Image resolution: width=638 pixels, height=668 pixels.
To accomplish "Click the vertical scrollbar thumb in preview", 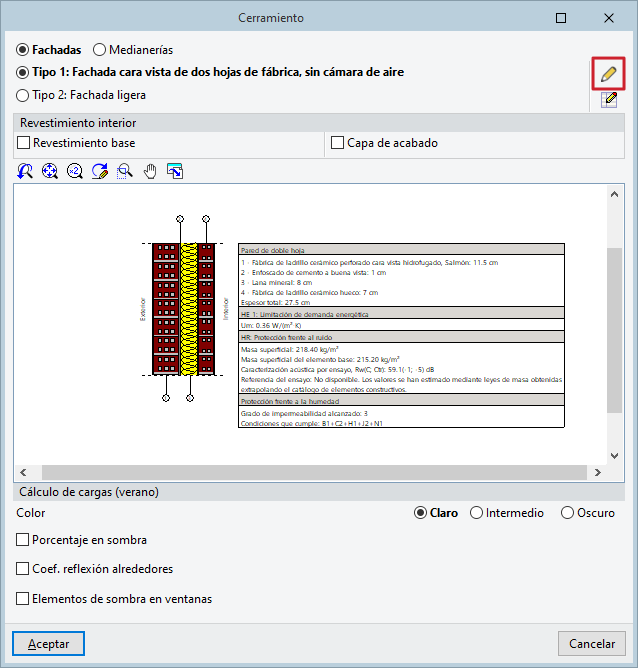I will 614,330.
